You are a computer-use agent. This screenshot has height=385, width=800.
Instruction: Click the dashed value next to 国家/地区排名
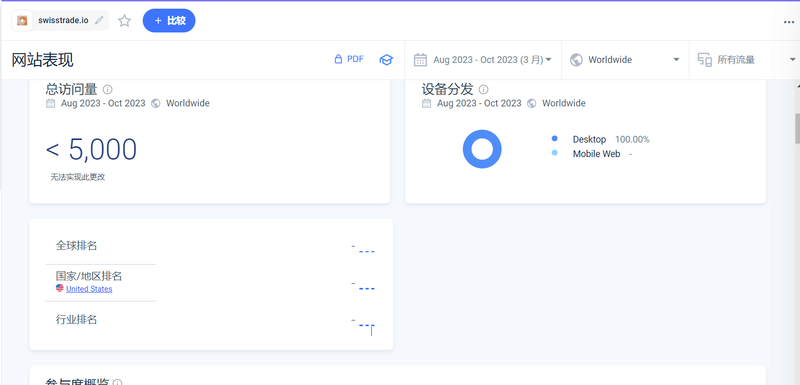click(x=363, y=286)
